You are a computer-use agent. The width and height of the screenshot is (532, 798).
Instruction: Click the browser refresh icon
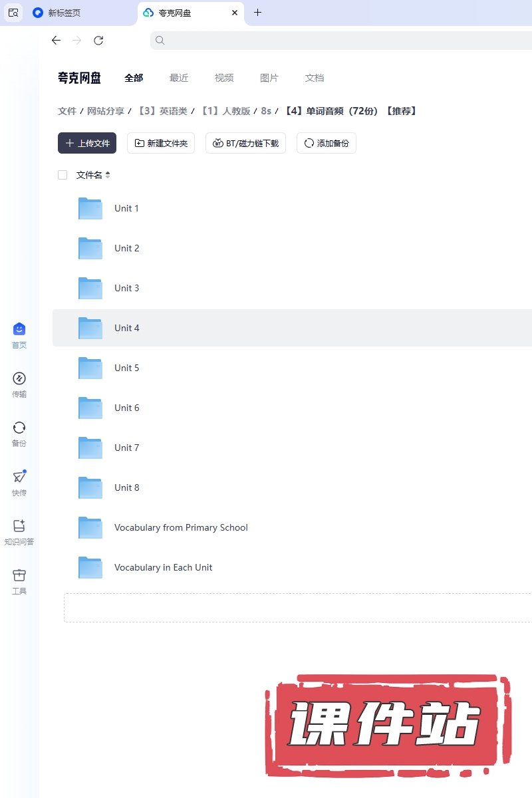[x=98, y=41]
